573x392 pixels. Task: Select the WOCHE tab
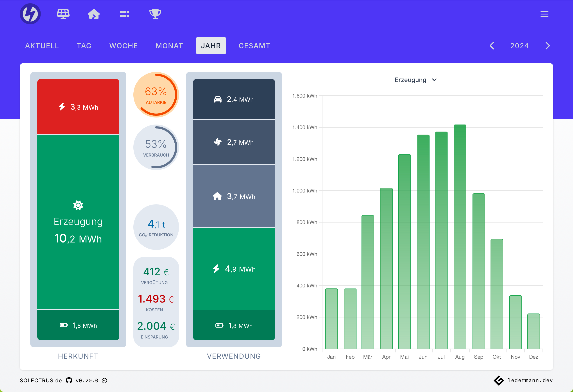pos(124,46)
